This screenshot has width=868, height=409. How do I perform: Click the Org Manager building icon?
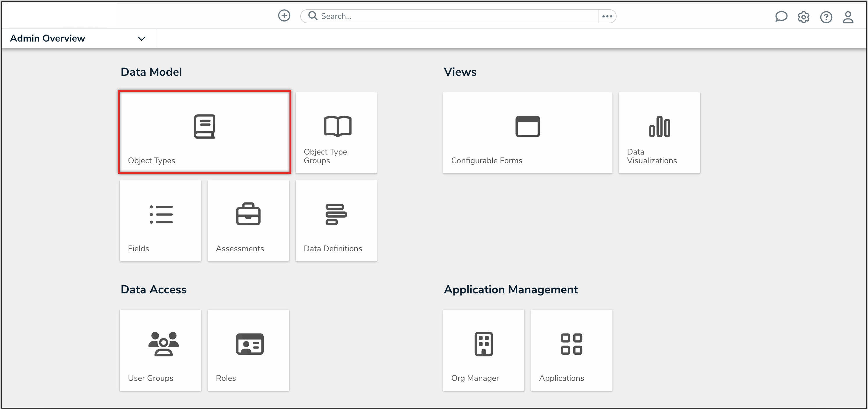tap(483, 344)
